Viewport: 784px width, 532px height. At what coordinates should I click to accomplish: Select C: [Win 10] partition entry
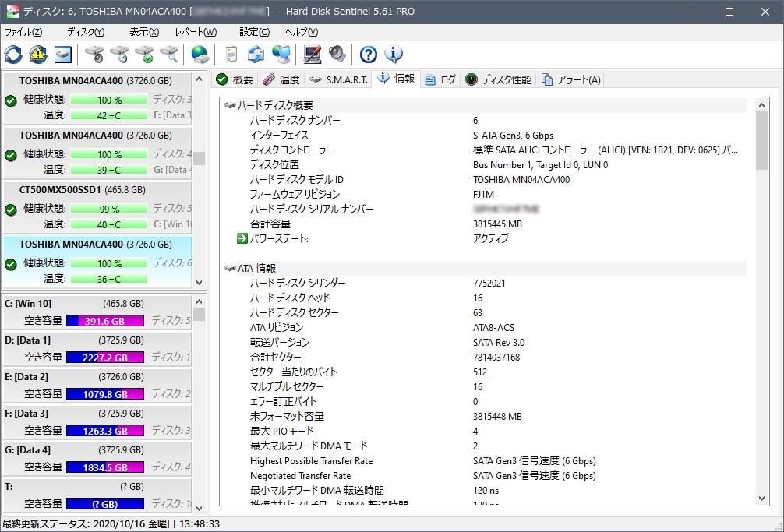(97, 312)
